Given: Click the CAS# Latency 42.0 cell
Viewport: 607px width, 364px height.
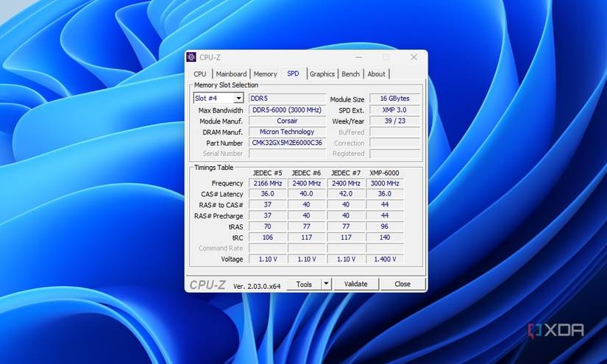Looking at the screenshot, I should (346, 194).
